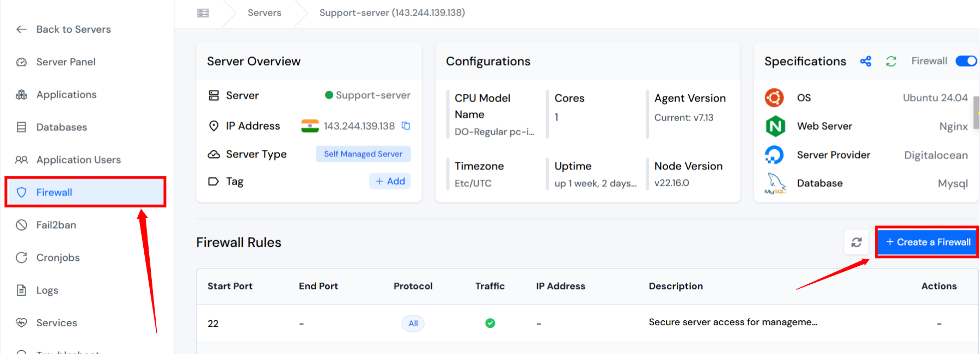
Task: Click the share icon beside Specifications
Action: pos(866,61)
